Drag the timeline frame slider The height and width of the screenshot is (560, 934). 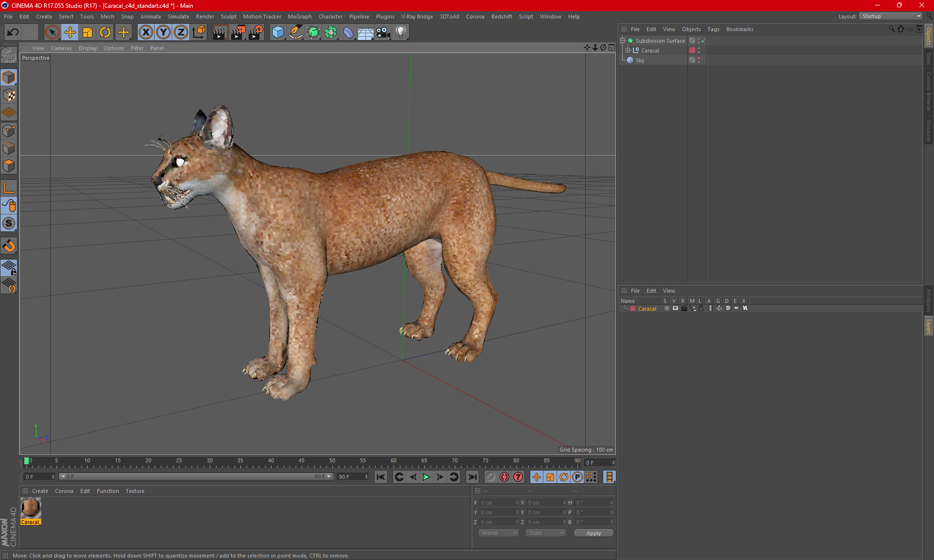coord(27,461)
